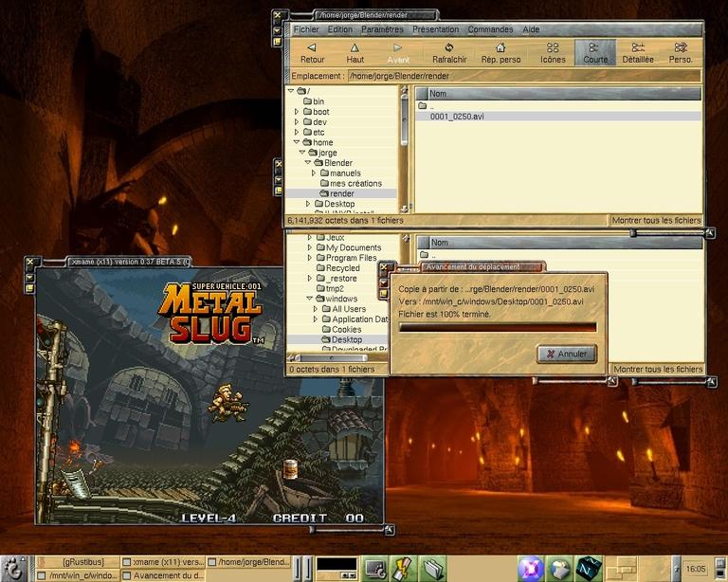The height and width of the screenshot is (582, 728).
Task: Click the panel clock showing 16:05
Action: tap(695, 569)
